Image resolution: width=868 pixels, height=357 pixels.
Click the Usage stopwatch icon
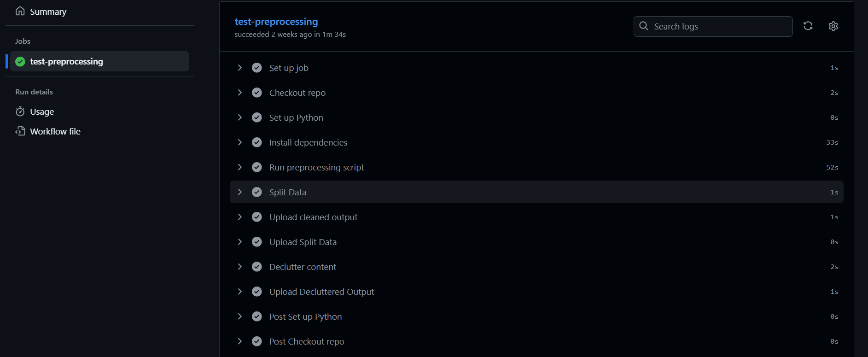pyautogui.click(x=20, y=111)
